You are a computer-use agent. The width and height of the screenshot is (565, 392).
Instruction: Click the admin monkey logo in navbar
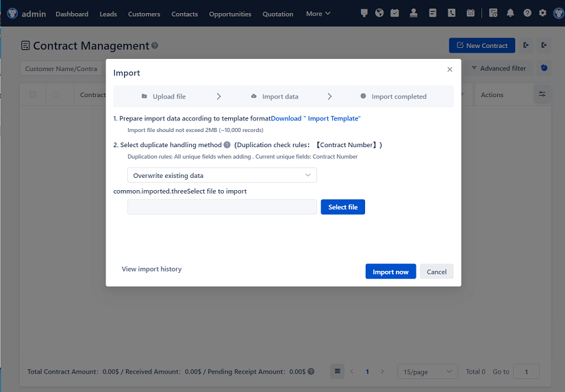[x=12, y=14]
